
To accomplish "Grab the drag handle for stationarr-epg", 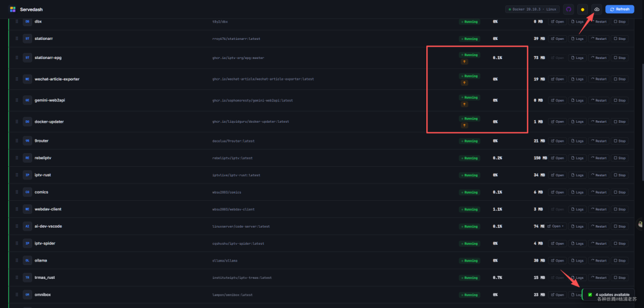I will (17, 58).
